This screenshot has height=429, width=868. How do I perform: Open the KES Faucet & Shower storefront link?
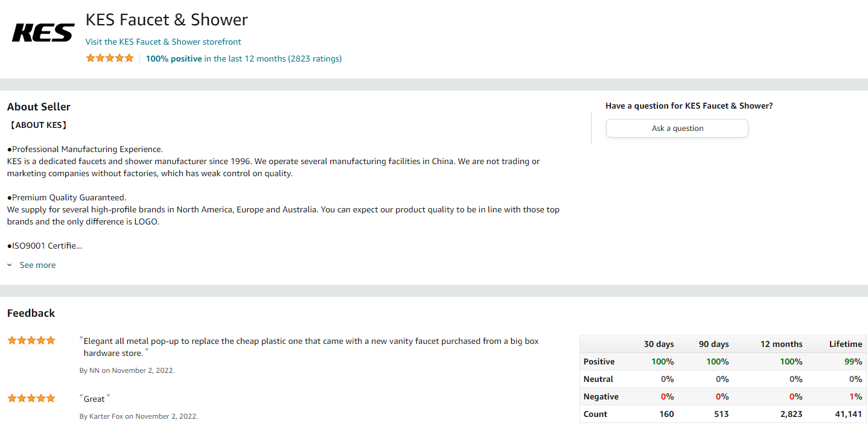(163, 42)
